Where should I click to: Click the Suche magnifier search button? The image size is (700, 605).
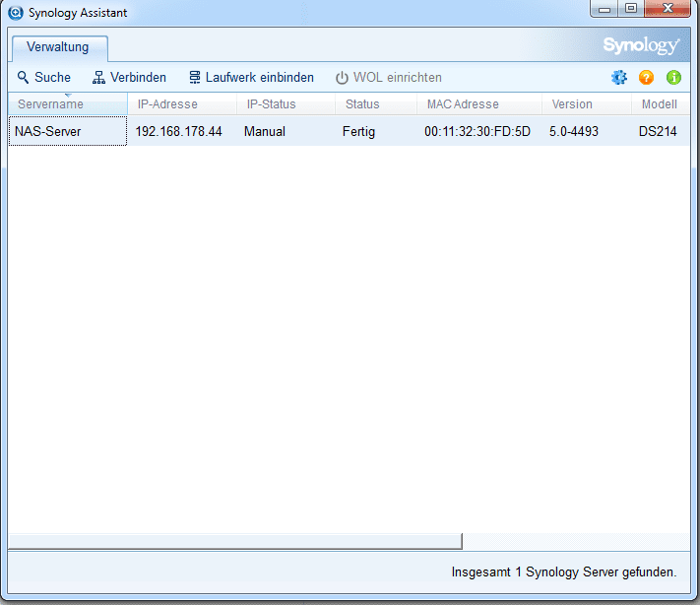click(43, 77)
